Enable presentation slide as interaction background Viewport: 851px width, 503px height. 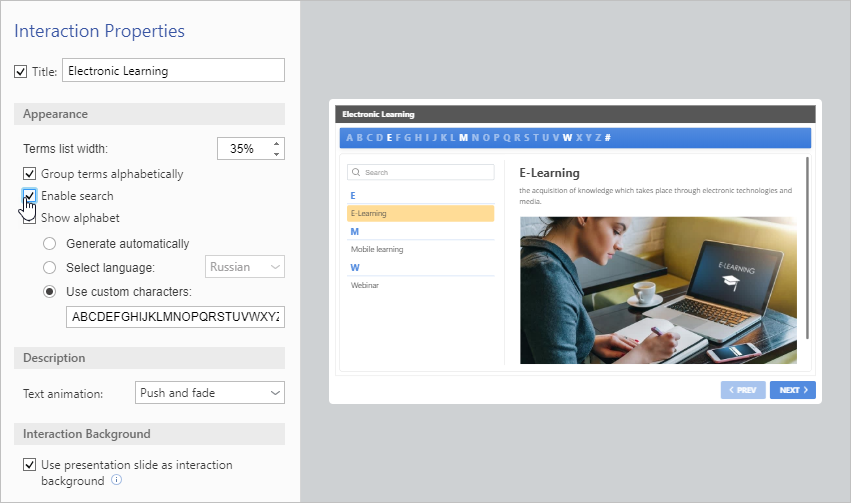point(30,465)
